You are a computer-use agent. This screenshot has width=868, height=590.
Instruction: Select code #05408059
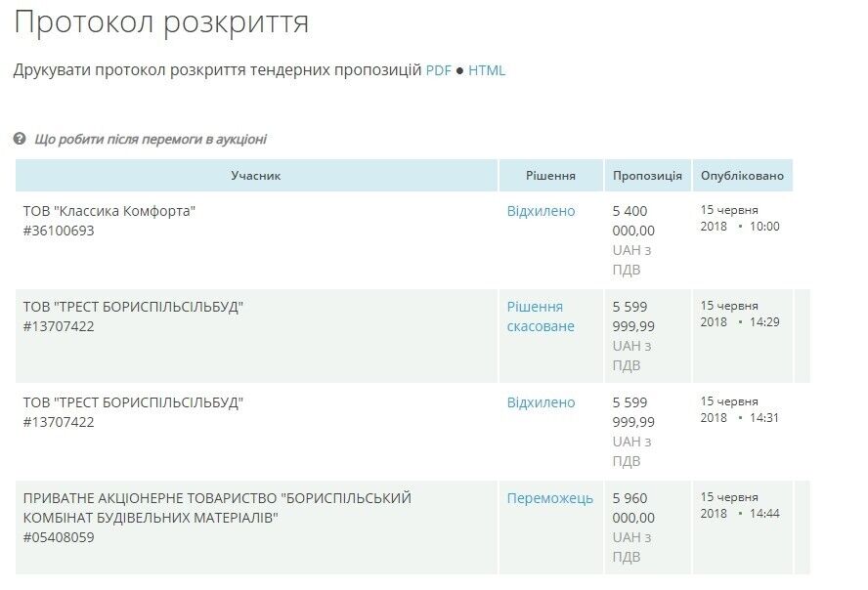tap(59, 537)
